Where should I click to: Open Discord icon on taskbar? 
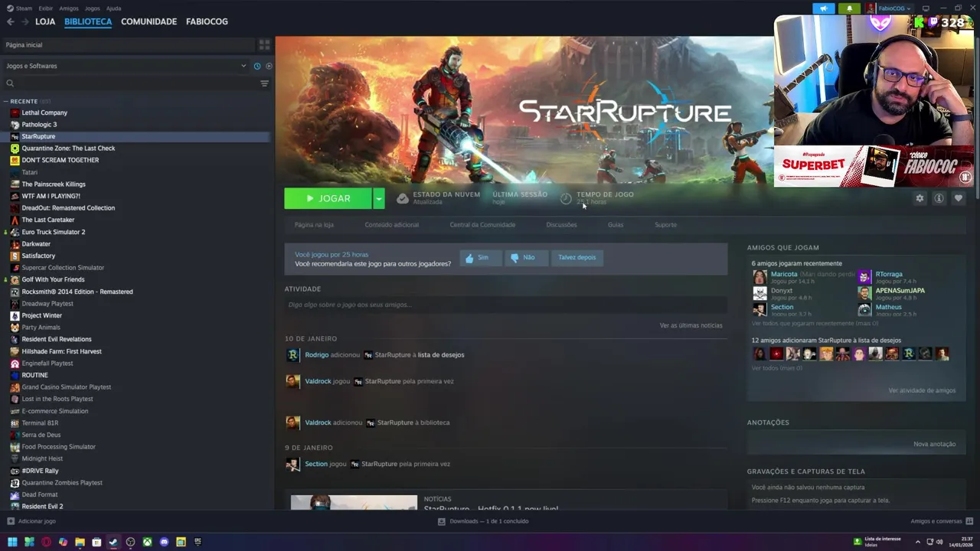164,542
